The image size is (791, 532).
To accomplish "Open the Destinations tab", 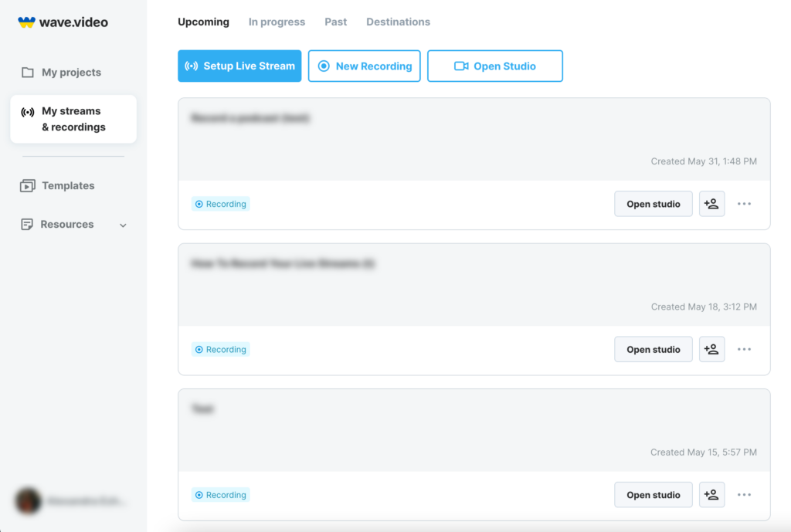I will click(x=398, y=22).
